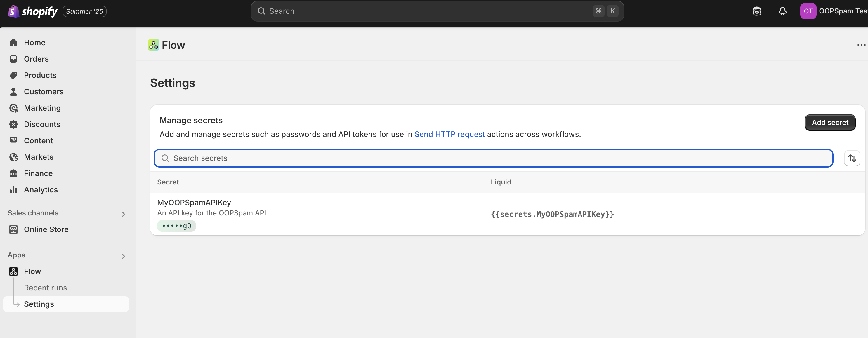
Task: Expand the Apps chevron
Action: tap(123, 256)
